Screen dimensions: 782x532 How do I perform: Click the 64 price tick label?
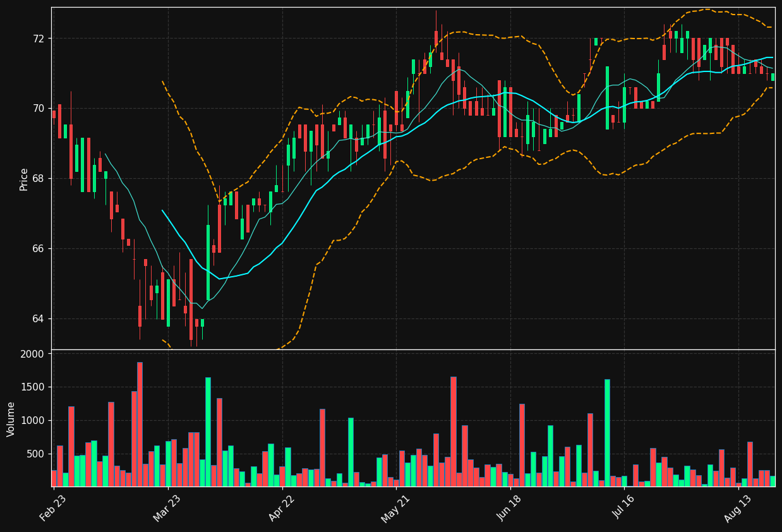(x=39, y=318)
